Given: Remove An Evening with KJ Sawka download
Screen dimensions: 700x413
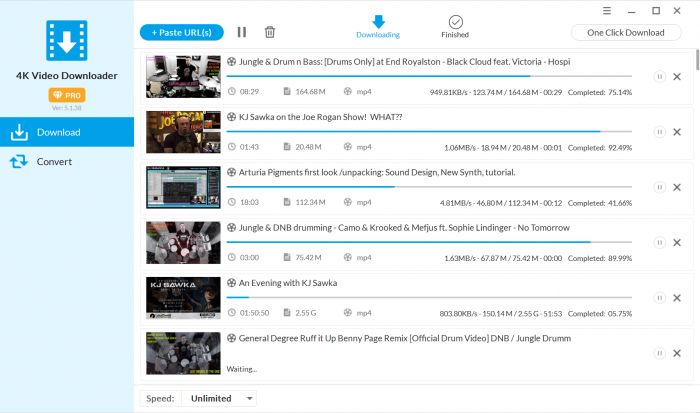Looking at the screenshot, I should point(677,297).
